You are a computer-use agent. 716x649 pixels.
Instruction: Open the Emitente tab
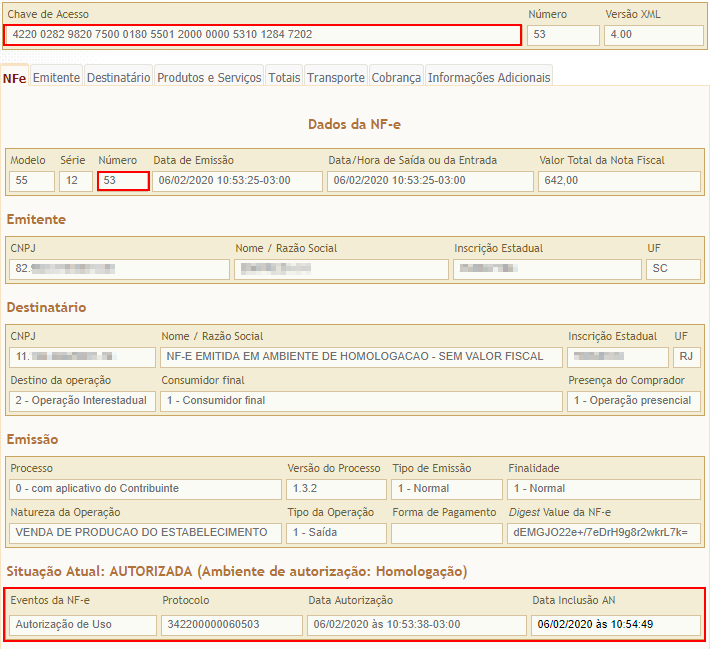pyautogui.click(x=56, y=77)
